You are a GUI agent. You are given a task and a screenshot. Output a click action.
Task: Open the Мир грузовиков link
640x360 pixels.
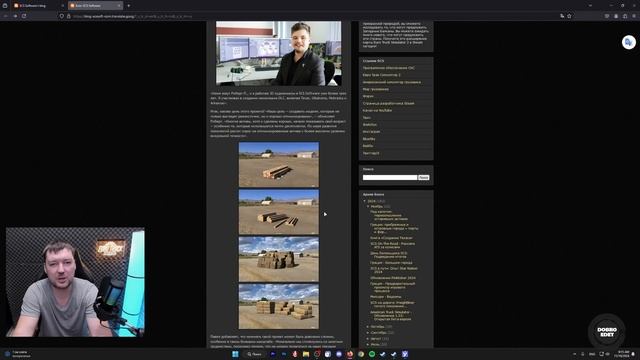tap(376, 89)
